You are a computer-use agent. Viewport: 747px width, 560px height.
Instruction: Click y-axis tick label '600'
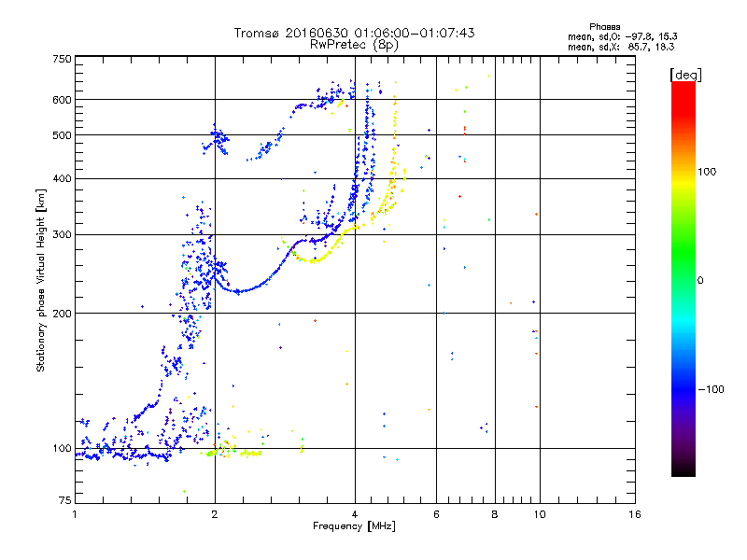(x=62, y=100)
